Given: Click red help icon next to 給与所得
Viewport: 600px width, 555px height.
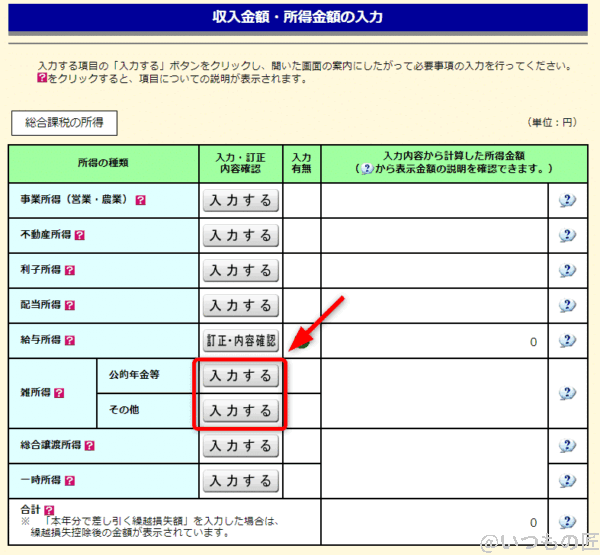Looking at the screenshot, I should click(70, 341).
